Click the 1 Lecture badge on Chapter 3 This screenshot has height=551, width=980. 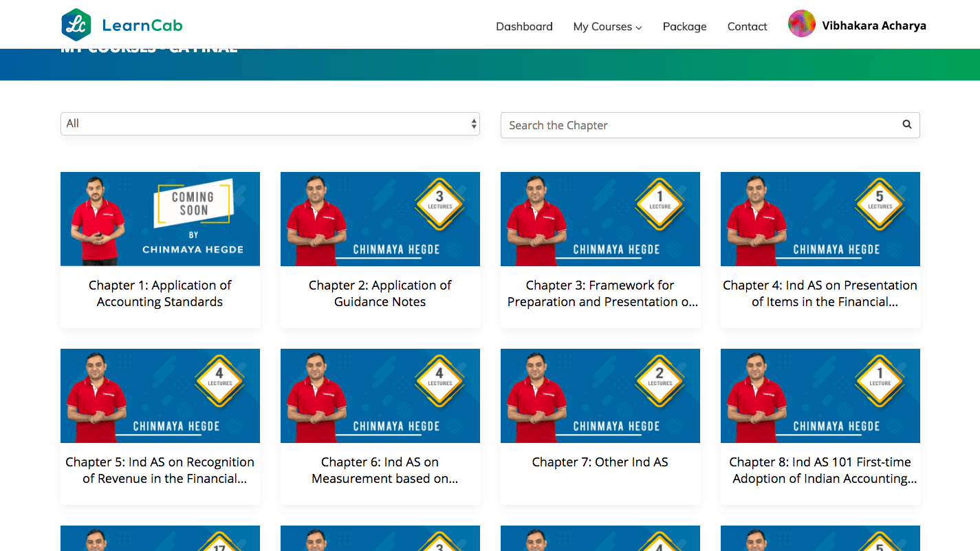(660, 200)
